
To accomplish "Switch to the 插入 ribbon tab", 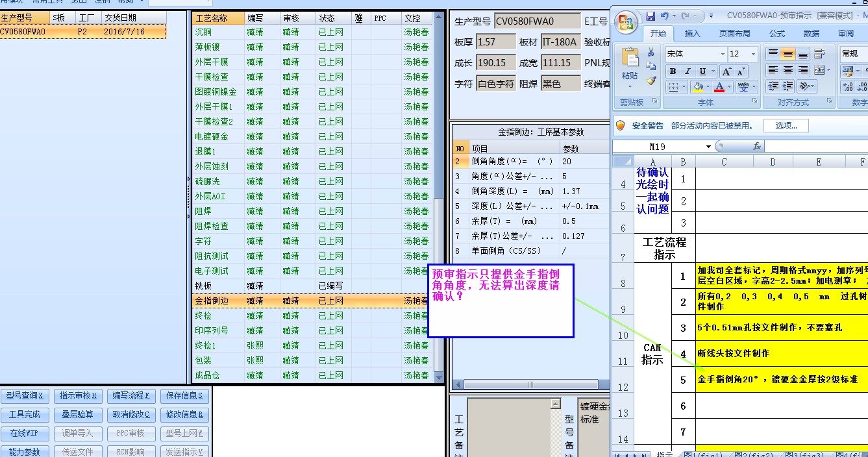I will (692, 34).
